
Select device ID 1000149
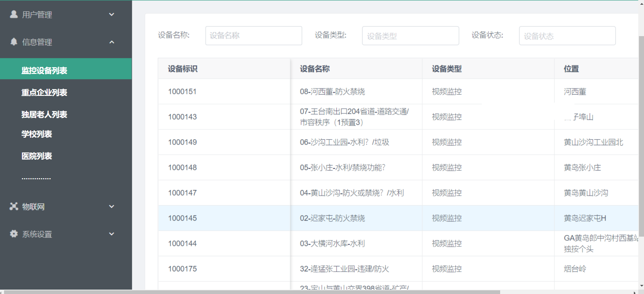[182, 142]
